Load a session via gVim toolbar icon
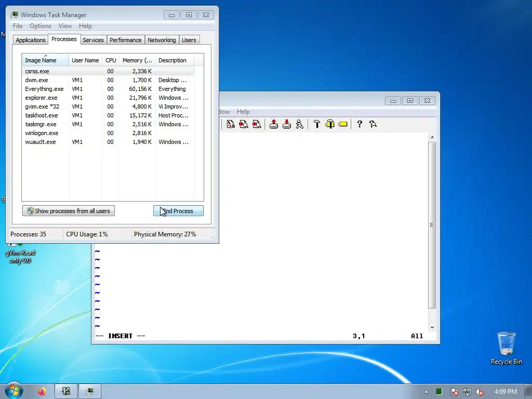The height and width of the screenshot is (399, 532). tap(274, 124)
